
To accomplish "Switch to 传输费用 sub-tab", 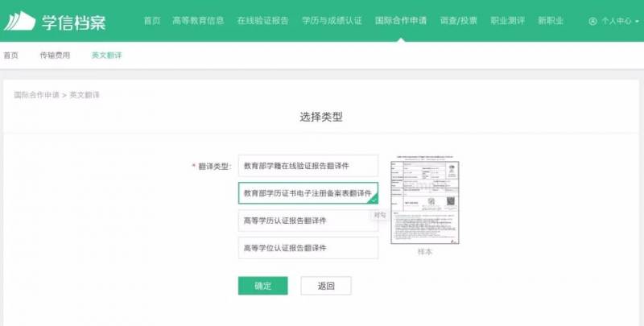I will click(55, 56).
